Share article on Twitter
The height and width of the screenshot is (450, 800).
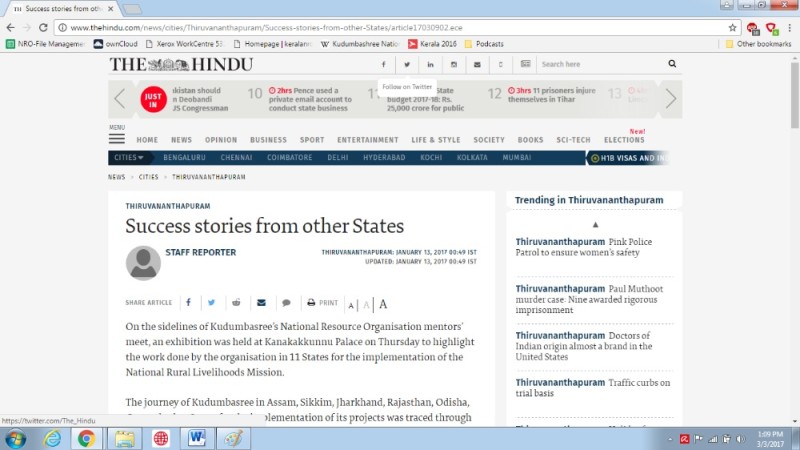point(211,303)
